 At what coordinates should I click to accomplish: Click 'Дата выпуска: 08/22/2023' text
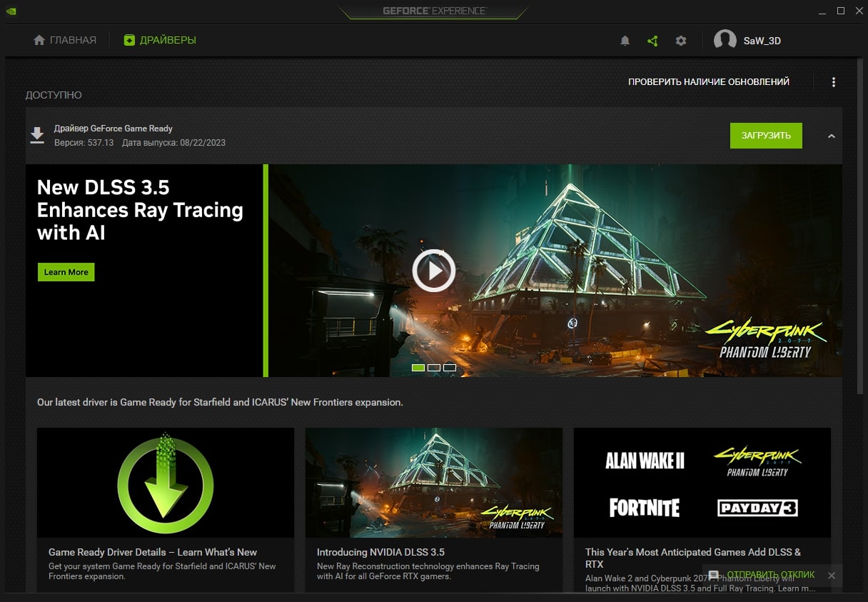[173, 143]
